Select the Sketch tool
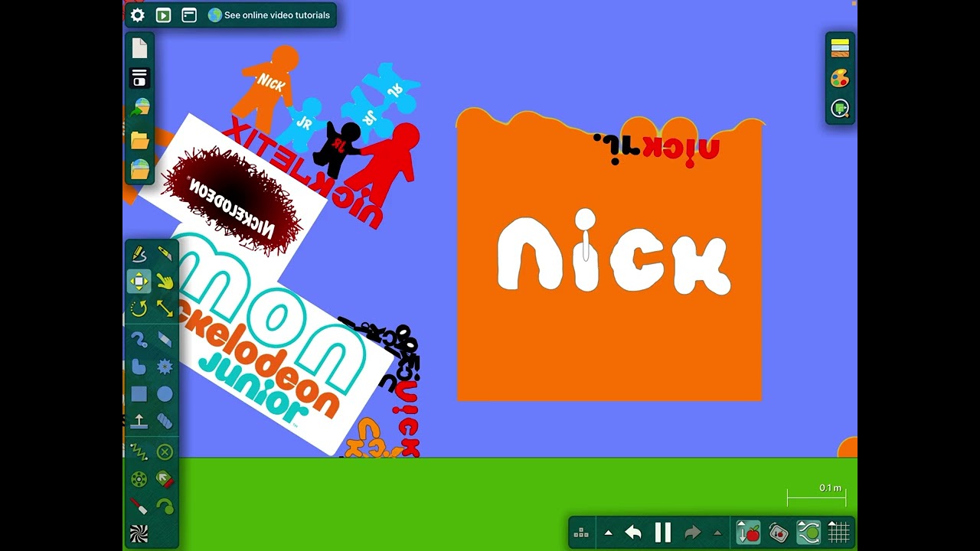The height and width of the screenshot is (551, 980). point(139,253)
